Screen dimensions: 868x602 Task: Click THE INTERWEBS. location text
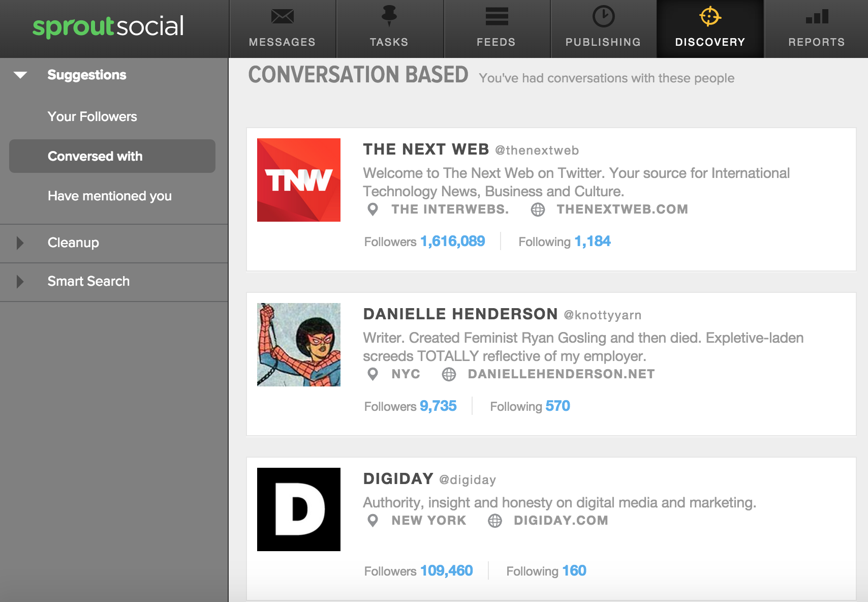pos(450,209)
